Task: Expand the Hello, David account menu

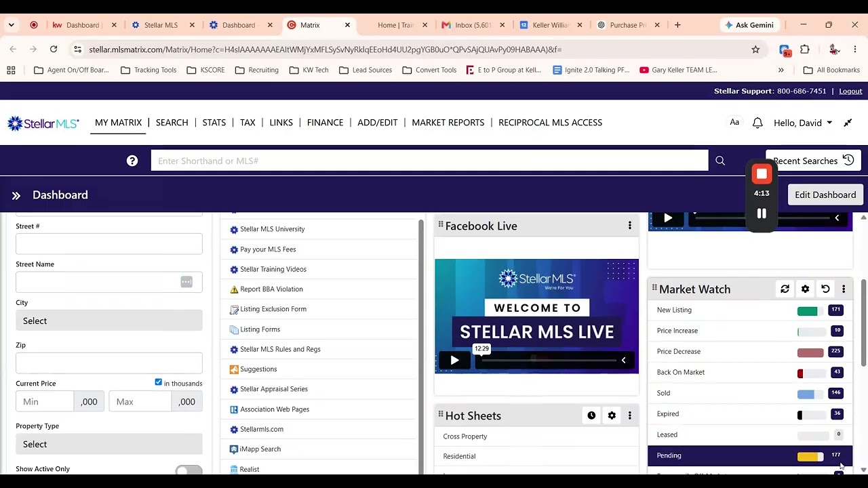Action: (x=803, y=123)
